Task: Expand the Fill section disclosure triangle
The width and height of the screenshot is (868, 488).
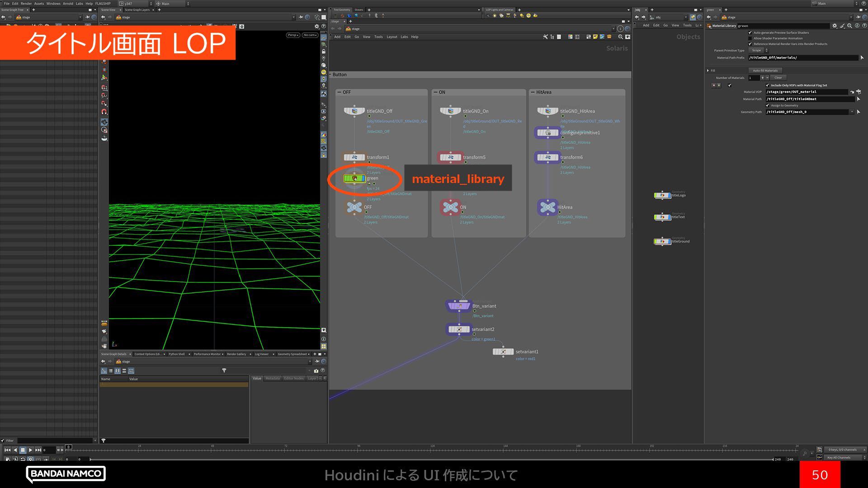Action: click(708, 70)
